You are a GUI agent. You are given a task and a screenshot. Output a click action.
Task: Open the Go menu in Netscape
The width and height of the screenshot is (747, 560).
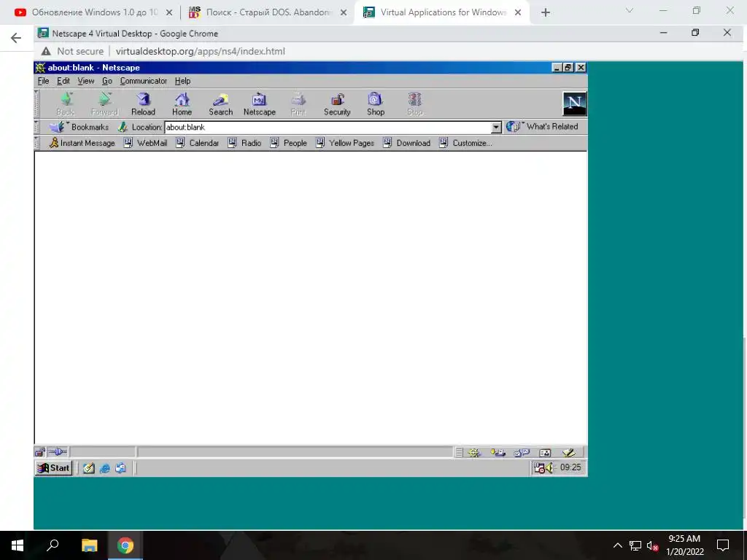pos(107,81)
